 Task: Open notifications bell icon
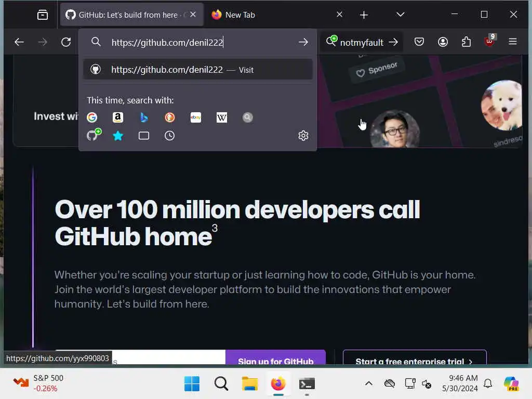[488, 383]
